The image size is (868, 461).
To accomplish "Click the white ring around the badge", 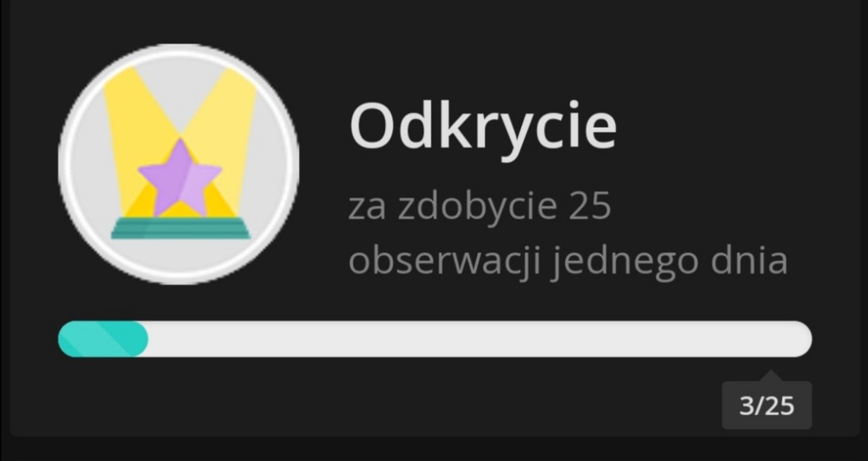I will (179, 48).
